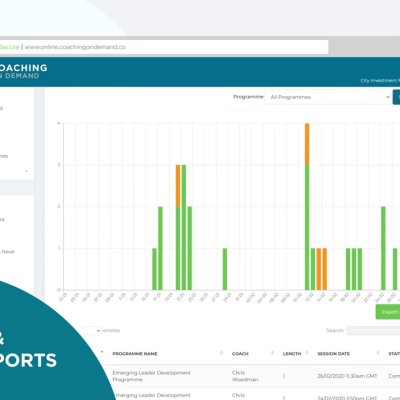Click the sort arrows beside Length
The width and height of the screenshot is (400, 400).
pyautogui.click(x=307, y=353)
